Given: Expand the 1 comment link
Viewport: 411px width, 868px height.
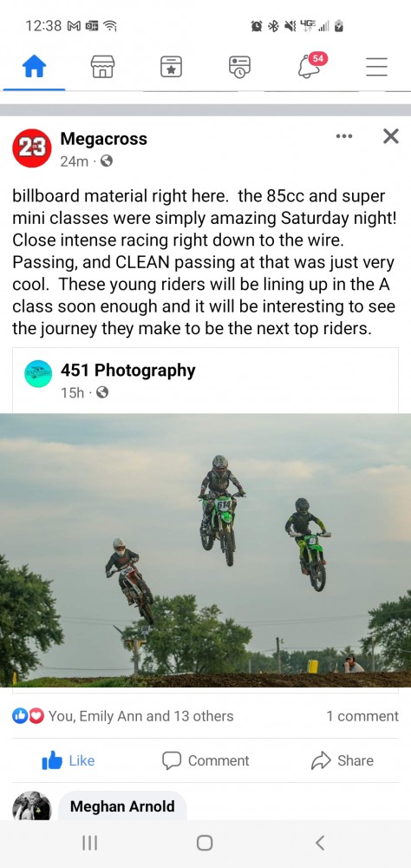Looking at the screenshot, I should coord(362,716).
